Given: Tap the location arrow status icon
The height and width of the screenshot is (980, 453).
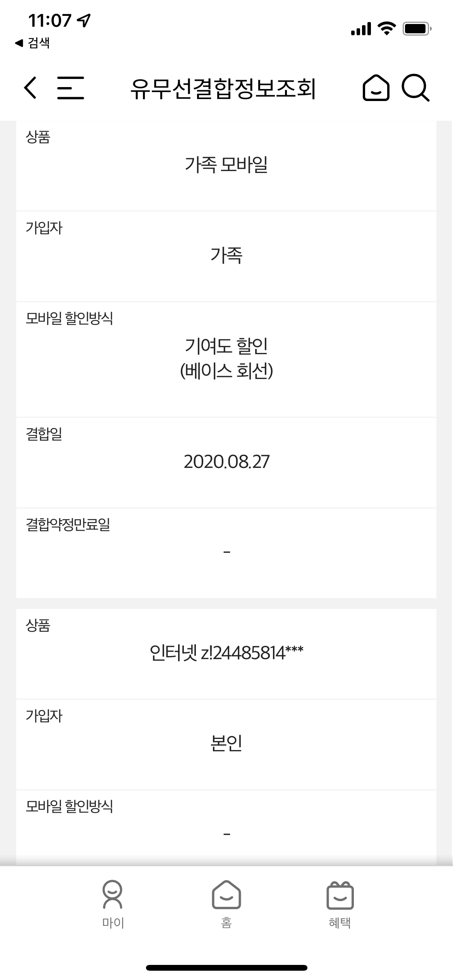Looking at the screenshot, I should point(84,20).
